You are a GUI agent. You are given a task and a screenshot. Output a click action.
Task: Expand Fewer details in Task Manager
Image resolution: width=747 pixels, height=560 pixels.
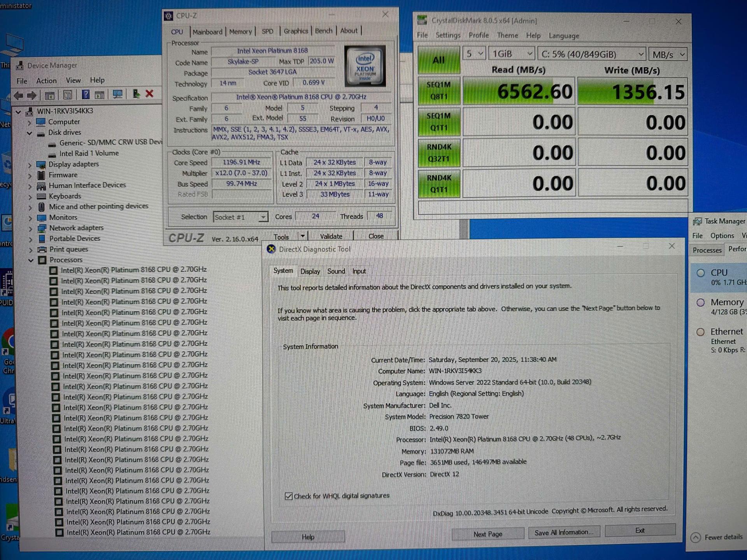point(717,537)
